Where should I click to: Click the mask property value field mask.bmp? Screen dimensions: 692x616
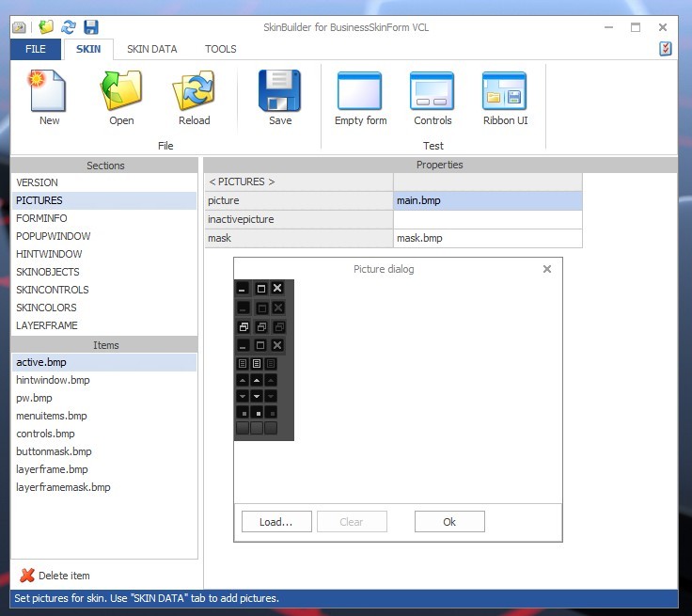pyautogui.click(x=487, y=238)
